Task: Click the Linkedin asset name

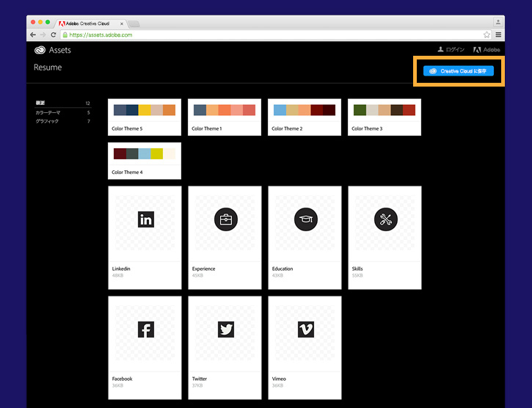Action: pyautogui.click(x=121, y=269)
